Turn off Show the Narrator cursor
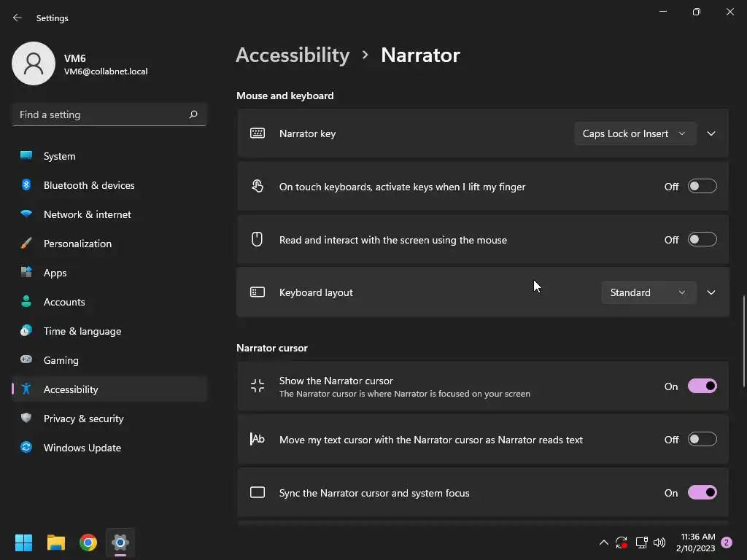The width and height of the screenshot is (747, 560). (x=702, y=386)
